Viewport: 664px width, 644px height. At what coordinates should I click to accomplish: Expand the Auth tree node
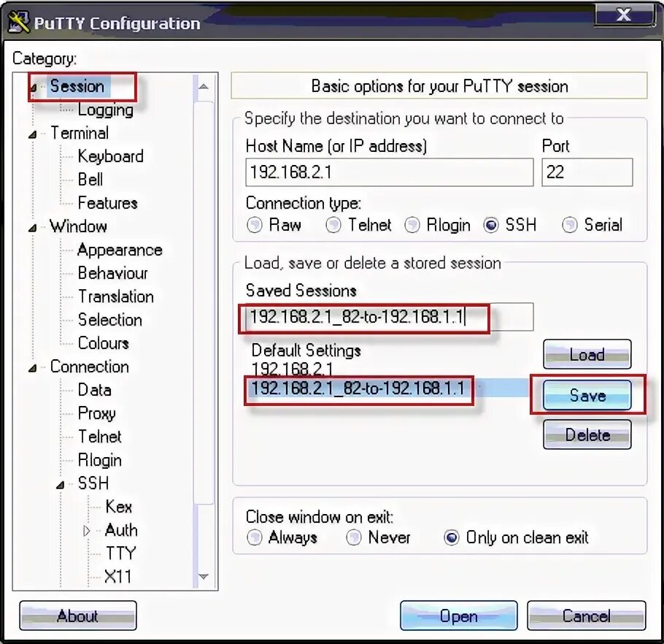pos(87,531)
